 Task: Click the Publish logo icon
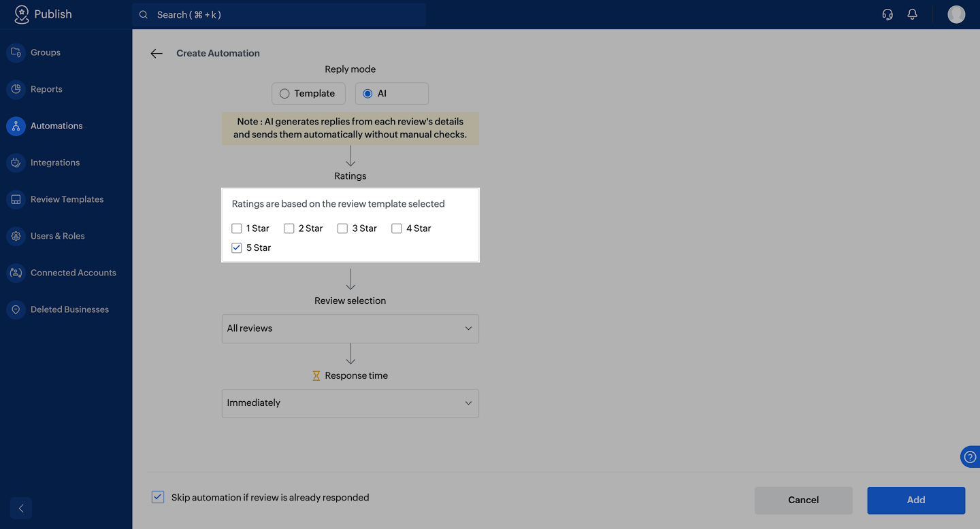tap(22, 14)
